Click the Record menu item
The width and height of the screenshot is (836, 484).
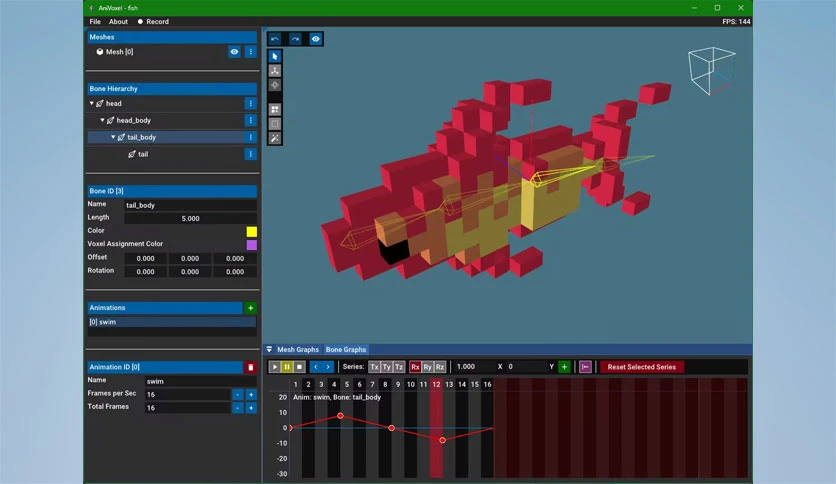coord(153,22)
